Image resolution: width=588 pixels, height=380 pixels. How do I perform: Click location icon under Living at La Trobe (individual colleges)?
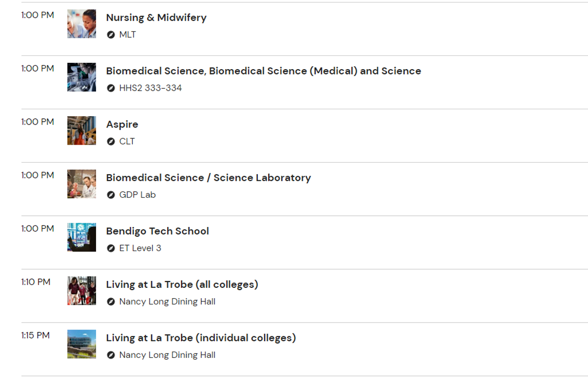[111, 355]
